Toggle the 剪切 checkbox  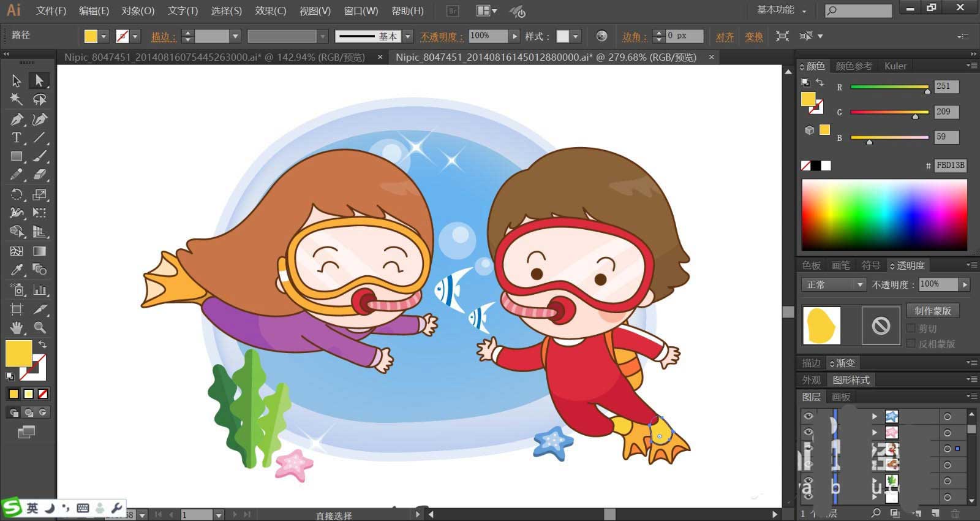[911, 329]
